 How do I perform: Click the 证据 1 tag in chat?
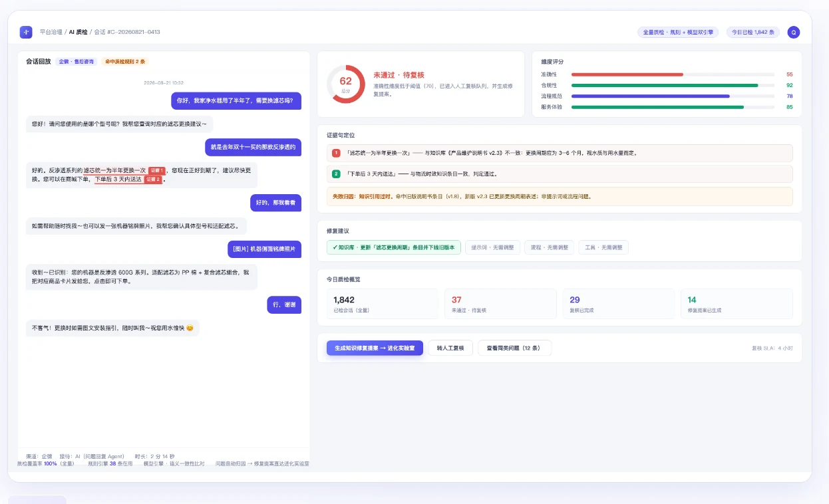156,170
